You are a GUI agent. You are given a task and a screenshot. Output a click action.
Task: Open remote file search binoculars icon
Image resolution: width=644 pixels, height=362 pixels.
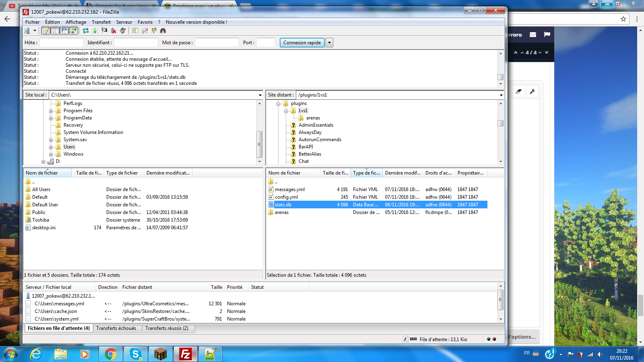point(163,31)
